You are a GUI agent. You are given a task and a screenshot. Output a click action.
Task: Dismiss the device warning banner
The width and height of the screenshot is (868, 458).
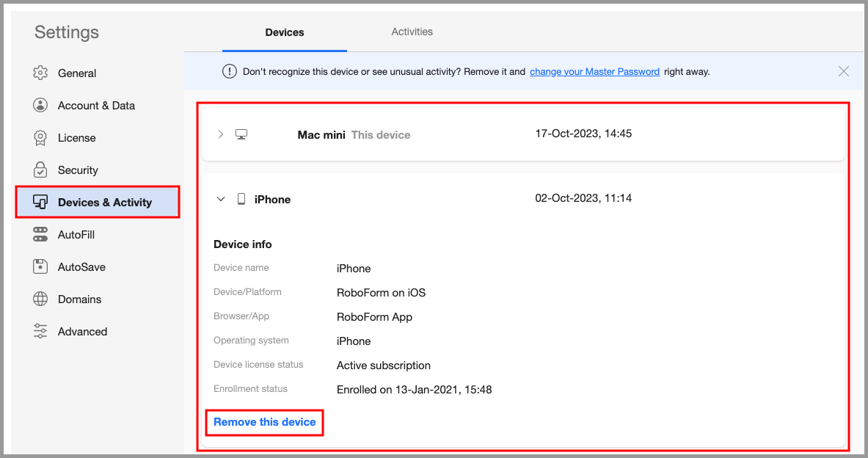843,71
